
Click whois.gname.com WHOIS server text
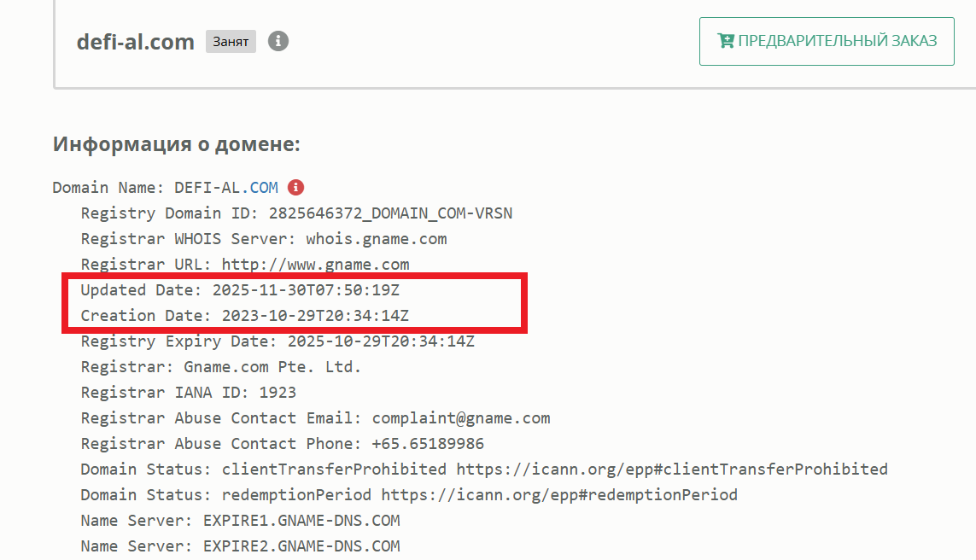(377, 239)
